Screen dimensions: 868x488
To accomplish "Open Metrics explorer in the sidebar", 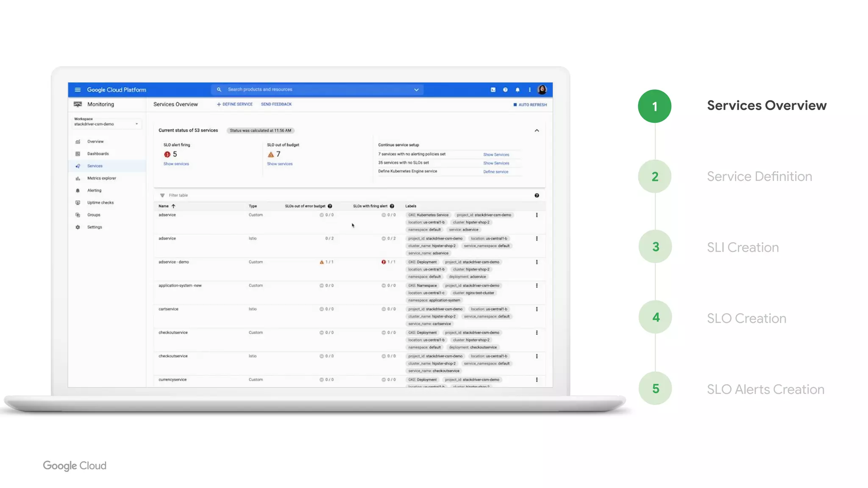I will (102, 178).
